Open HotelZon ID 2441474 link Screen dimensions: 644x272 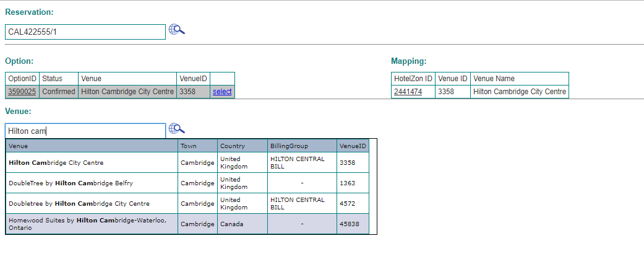click(408, 92)
